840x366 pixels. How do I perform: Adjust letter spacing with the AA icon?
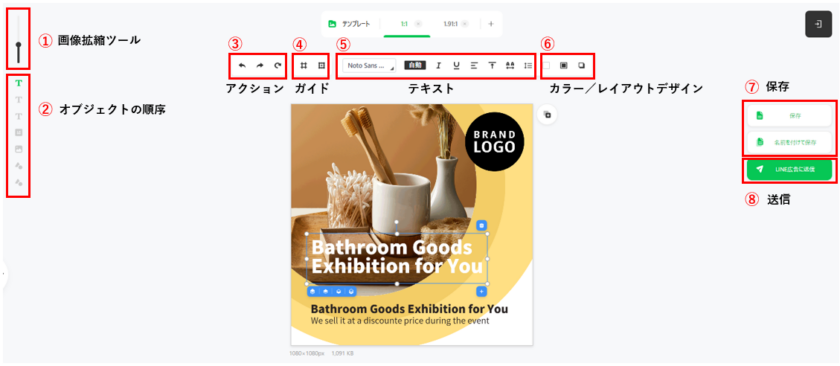click(x=510, y=65)
